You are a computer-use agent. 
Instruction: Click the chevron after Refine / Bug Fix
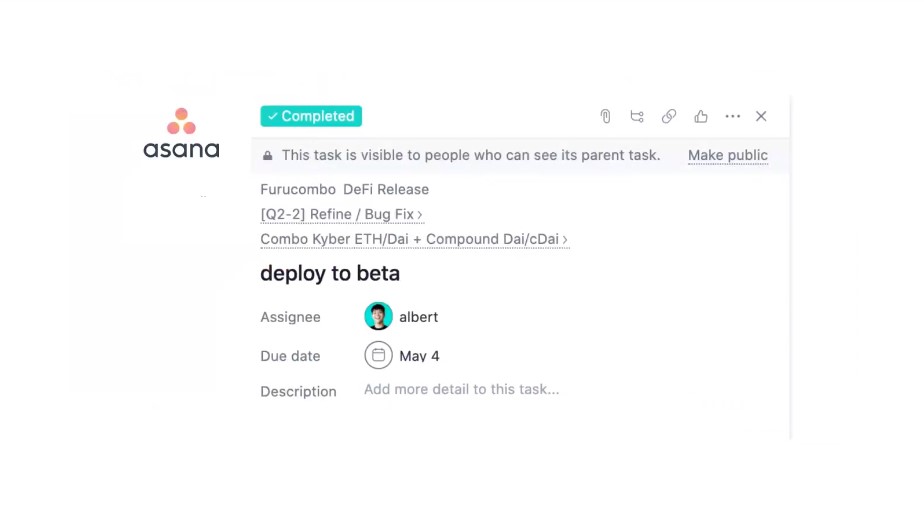pyautogui.click(x=420, y=215)
